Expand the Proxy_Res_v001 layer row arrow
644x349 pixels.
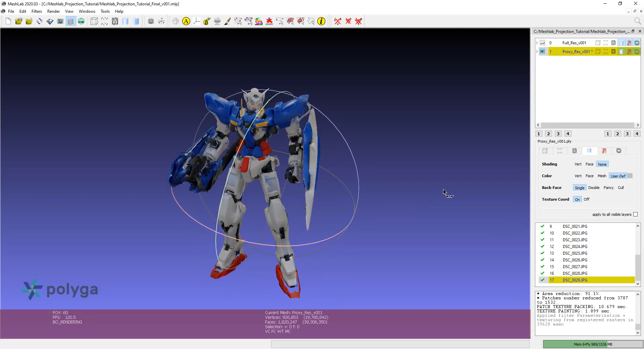coord(537,51)
